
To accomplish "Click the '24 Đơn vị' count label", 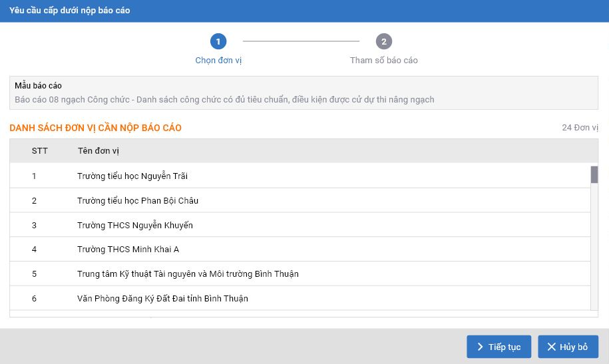I will [580, 128].
